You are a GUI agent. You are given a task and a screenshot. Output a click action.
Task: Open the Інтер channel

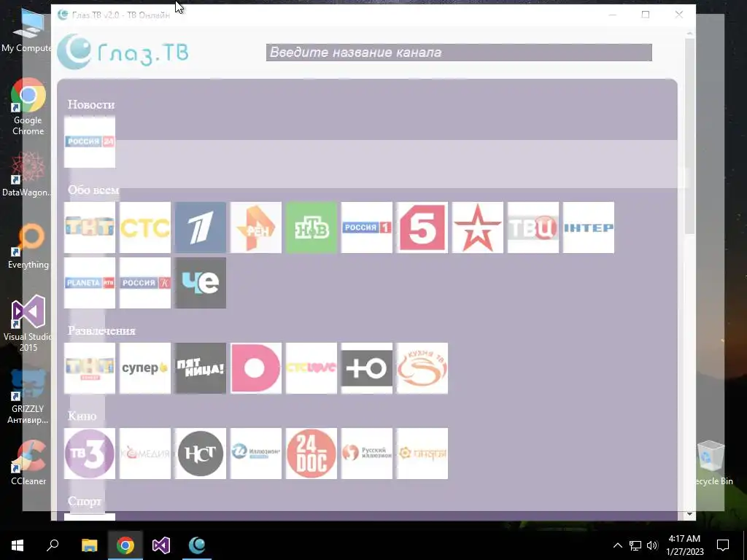tap(589, 227)
